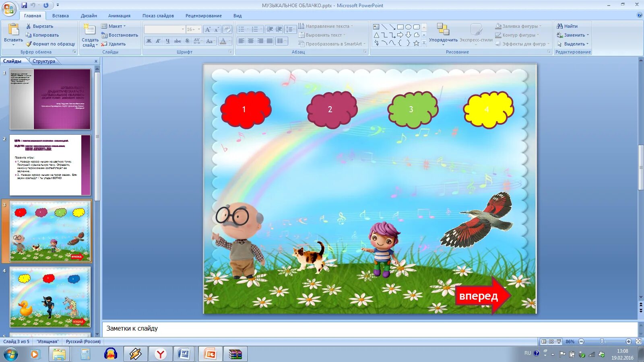The image size is (644, 362).
Task: Click the вперед arrow on slide
Action: coord(483,295)
